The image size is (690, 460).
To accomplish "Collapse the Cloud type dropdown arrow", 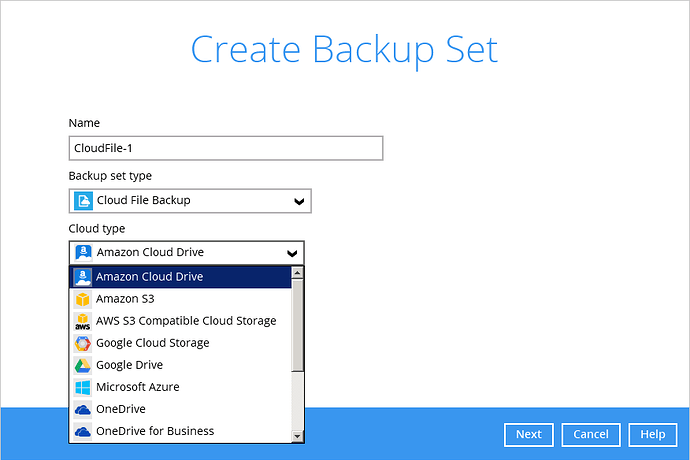I will 291,253.
